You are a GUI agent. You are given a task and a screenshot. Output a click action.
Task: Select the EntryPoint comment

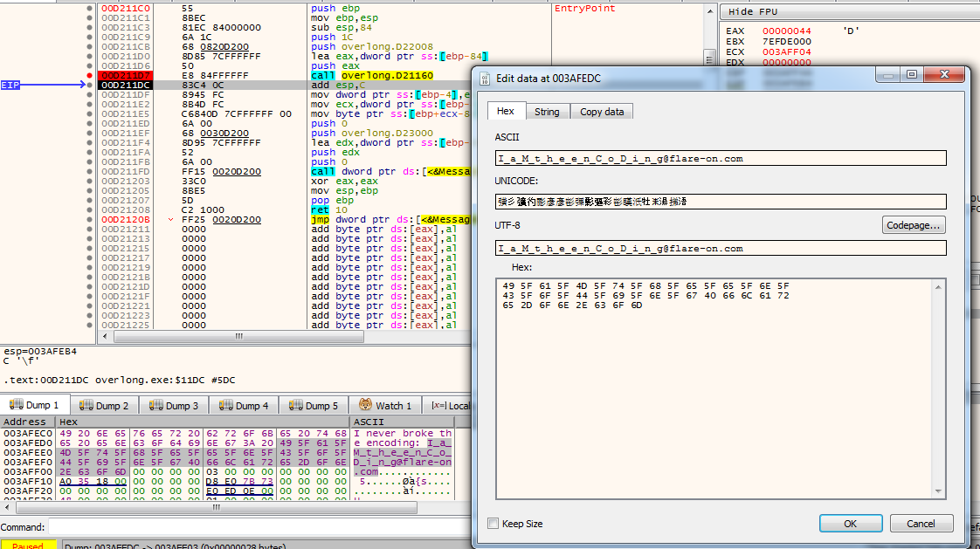(584, 8)
